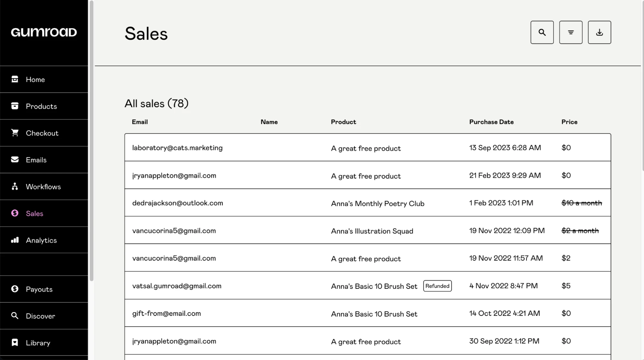The image size is (644, 360).
Task: Switch to the Emails section
Action: 36,160
